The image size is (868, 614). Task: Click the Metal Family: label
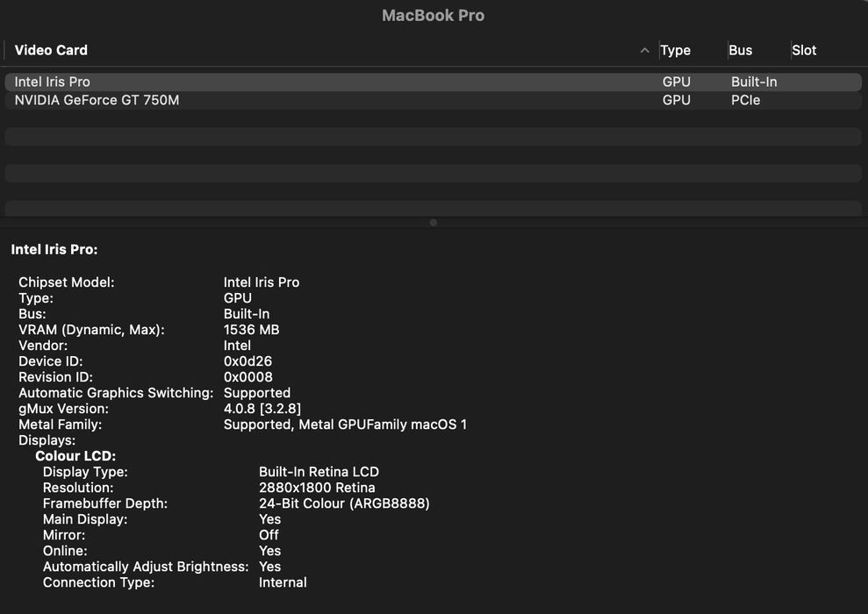pos(61,425)
